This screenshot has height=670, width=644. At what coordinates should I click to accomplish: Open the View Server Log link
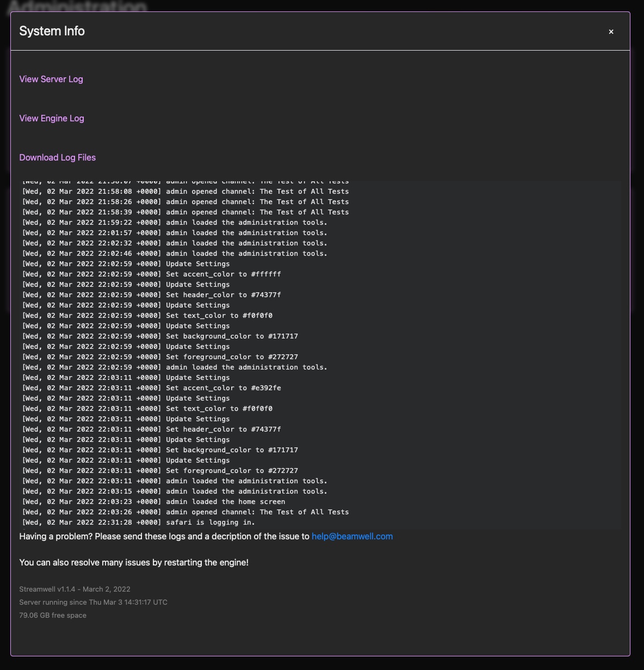tap(51, 79)
